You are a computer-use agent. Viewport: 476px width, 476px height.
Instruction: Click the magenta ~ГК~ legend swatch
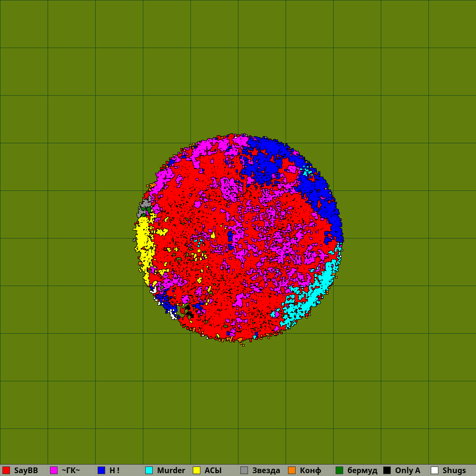tap(54, 470)
